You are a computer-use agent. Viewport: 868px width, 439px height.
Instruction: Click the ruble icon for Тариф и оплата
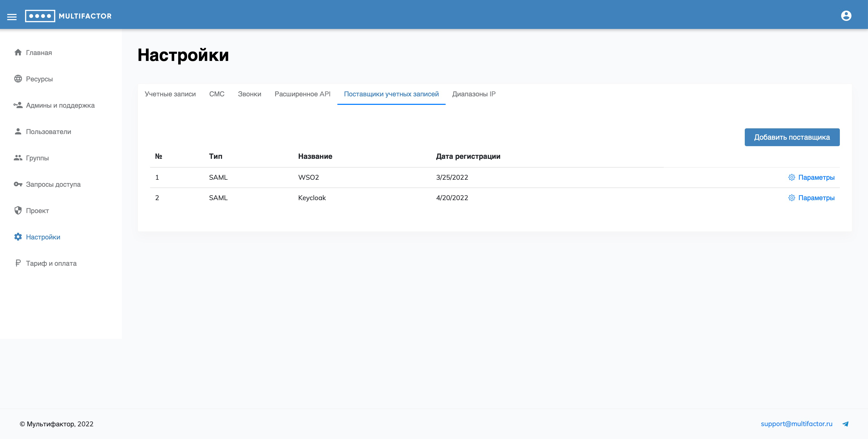click(18, 263)
